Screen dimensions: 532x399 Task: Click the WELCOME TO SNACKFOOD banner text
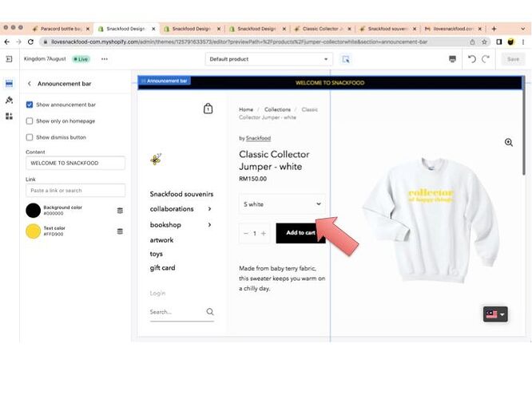[x=330, y=83]
